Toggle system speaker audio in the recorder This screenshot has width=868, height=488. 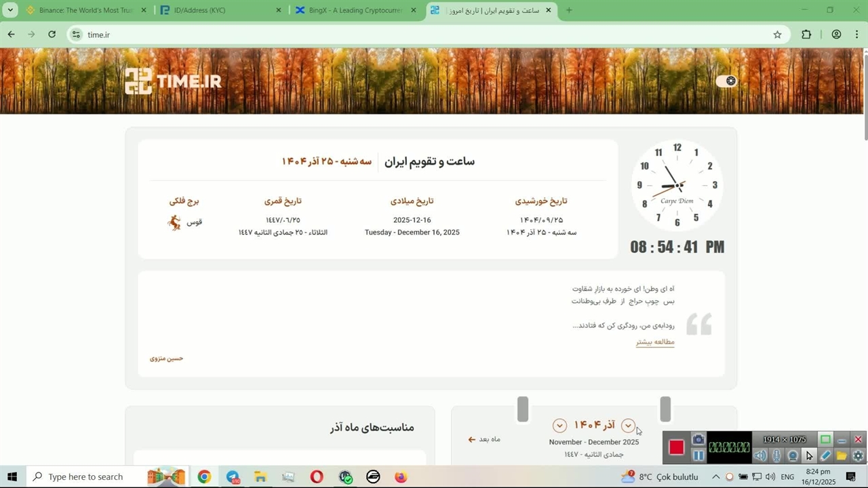point(760,456)
